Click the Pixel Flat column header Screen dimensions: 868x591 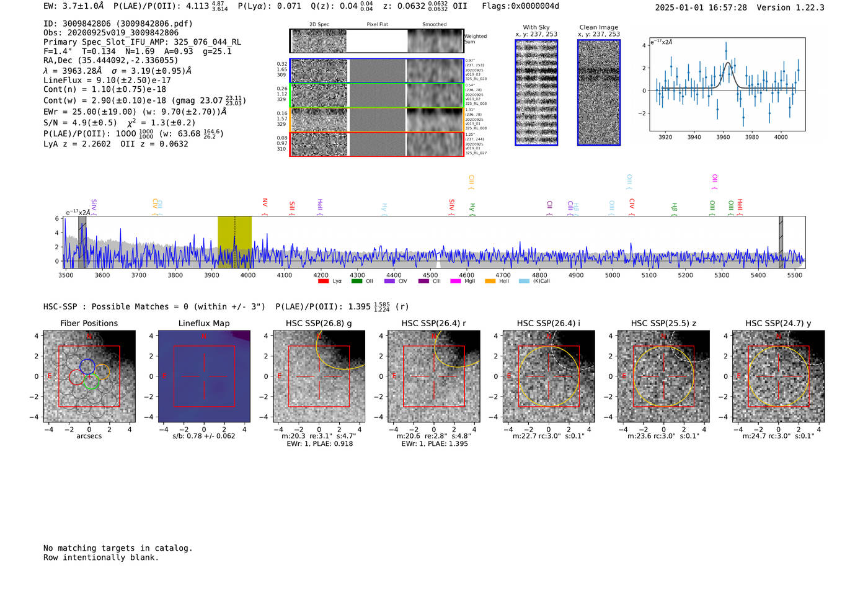[x=377, y=25]
